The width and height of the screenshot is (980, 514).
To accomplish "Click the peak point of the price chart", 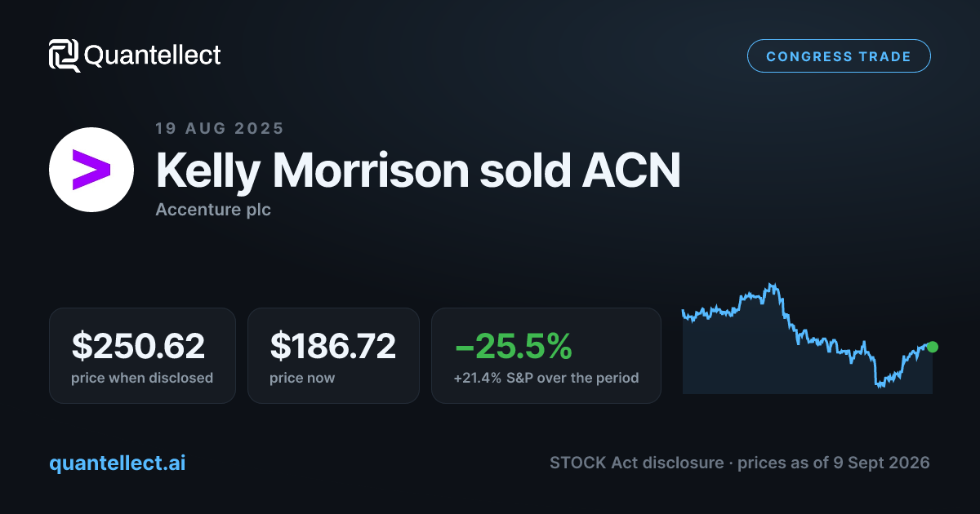I will (x=771, y=285).
